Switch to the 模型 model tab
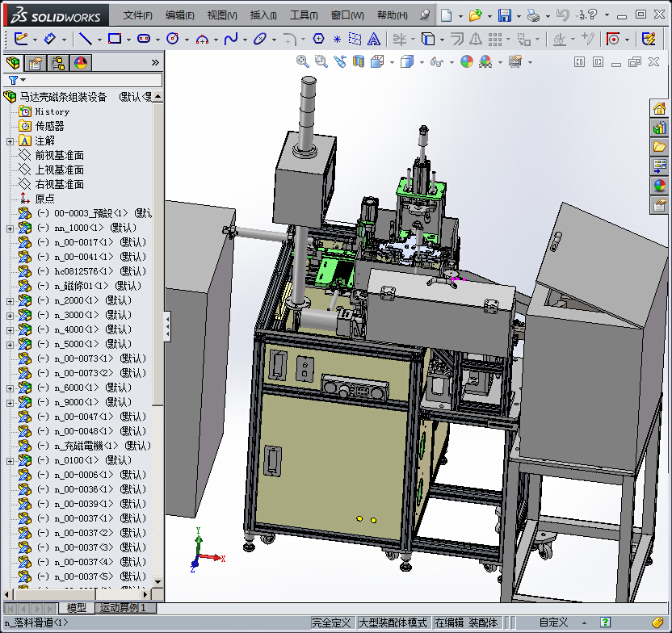The image size is (672, 633). (77, 608)
